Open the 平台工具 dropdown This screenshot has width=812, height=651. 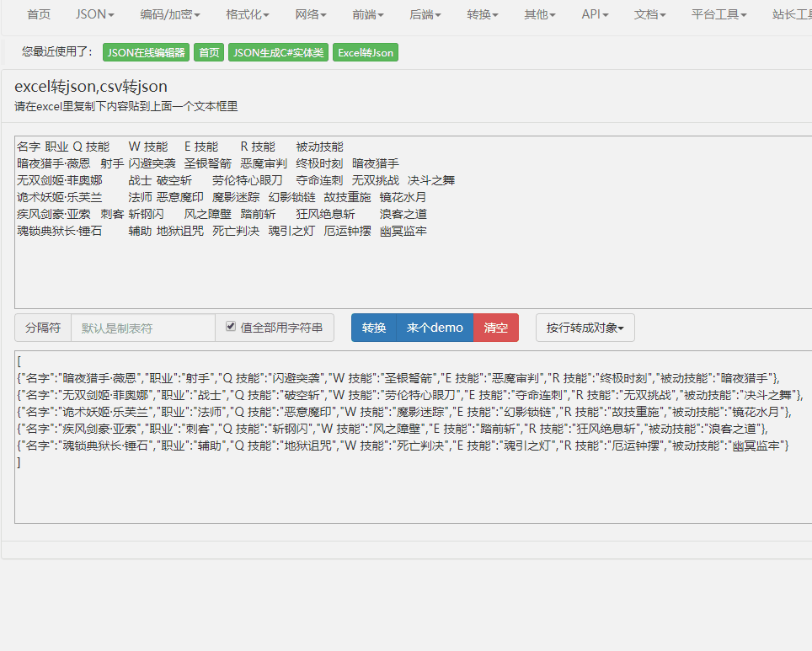coord(718,13)
